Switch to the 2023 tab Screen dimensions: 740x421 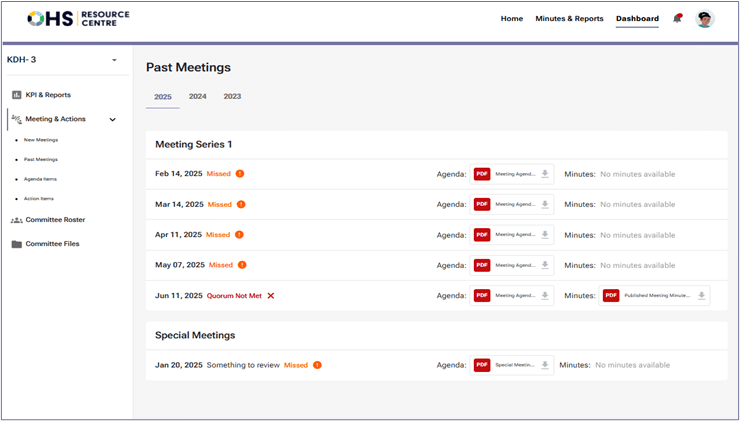pos(232,97)
